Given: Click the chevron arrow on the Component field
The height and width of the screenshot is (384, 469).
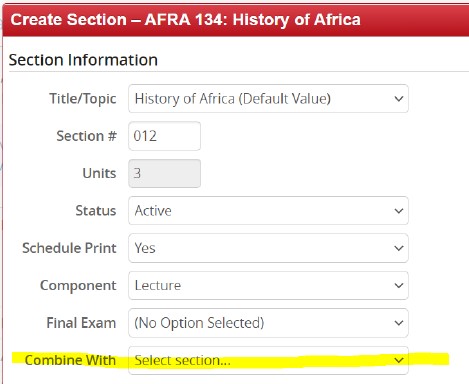Looking at the screenshot, I should tap(399, 286).
